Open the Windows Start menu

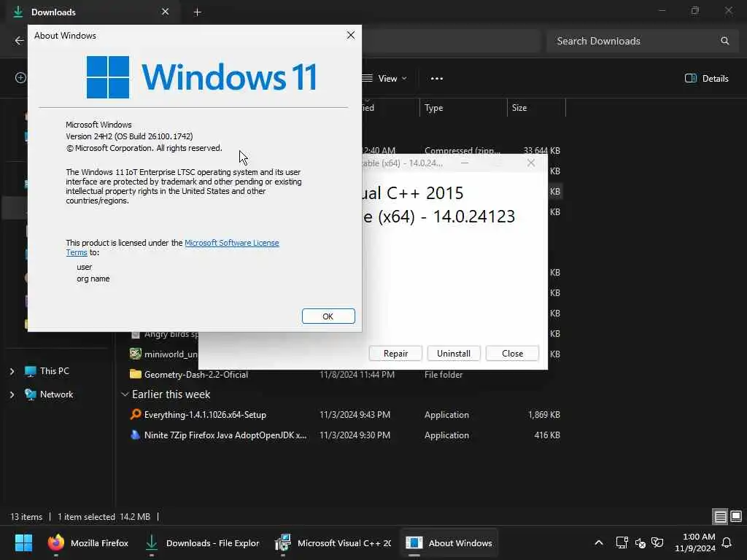pos(23,542)
